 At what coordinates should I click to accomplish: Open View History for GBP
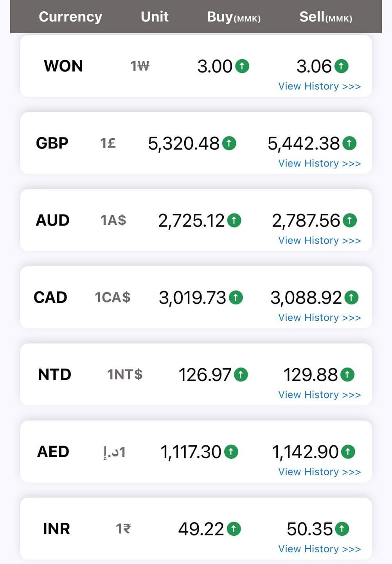[x=319, y=163]
